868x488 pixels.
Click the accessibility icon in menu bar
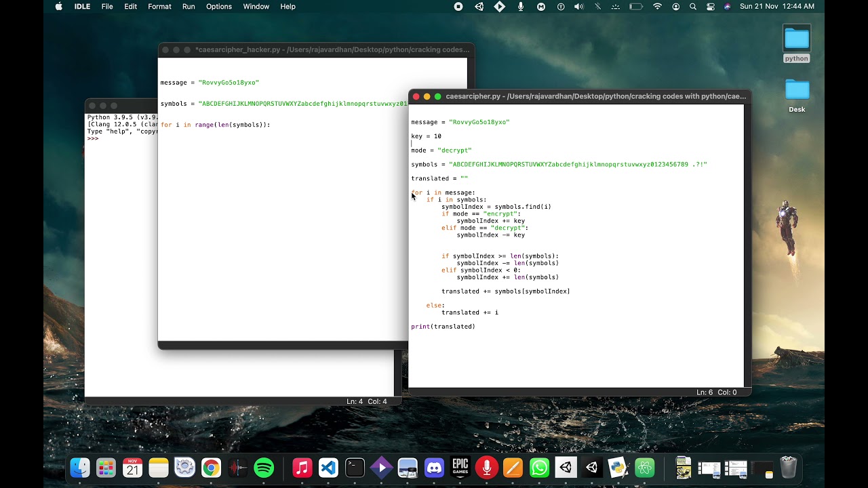pos(561,6)
